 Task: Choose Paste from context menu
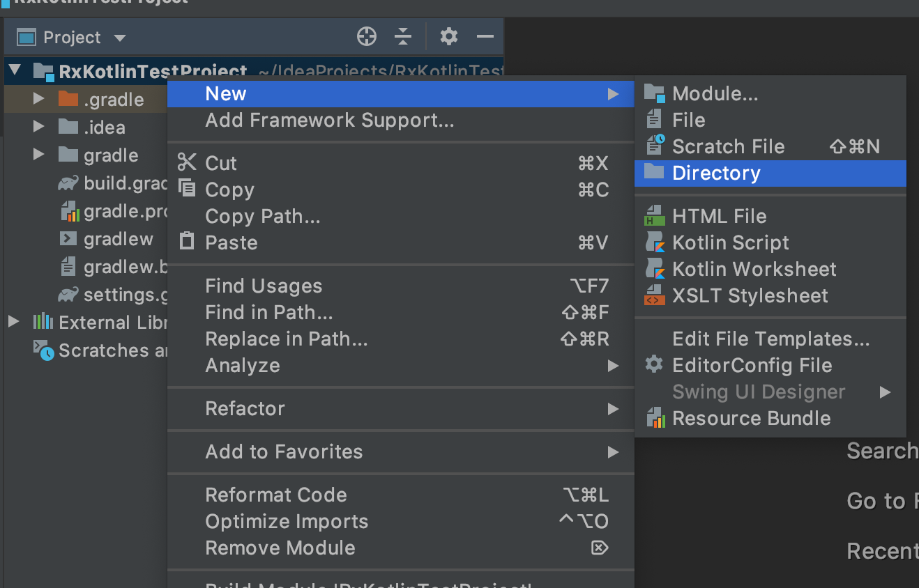pyautogui.click(x=400, y=242)
